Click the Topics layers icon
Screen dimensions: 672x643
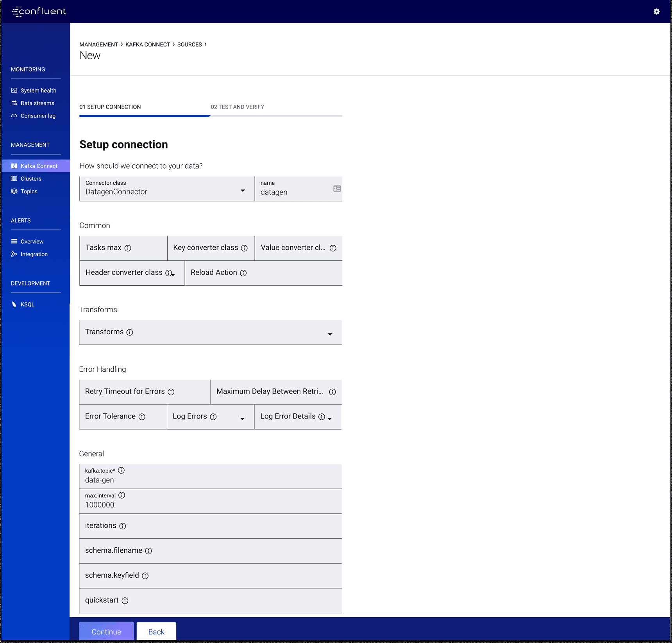(x=14, y=191)
